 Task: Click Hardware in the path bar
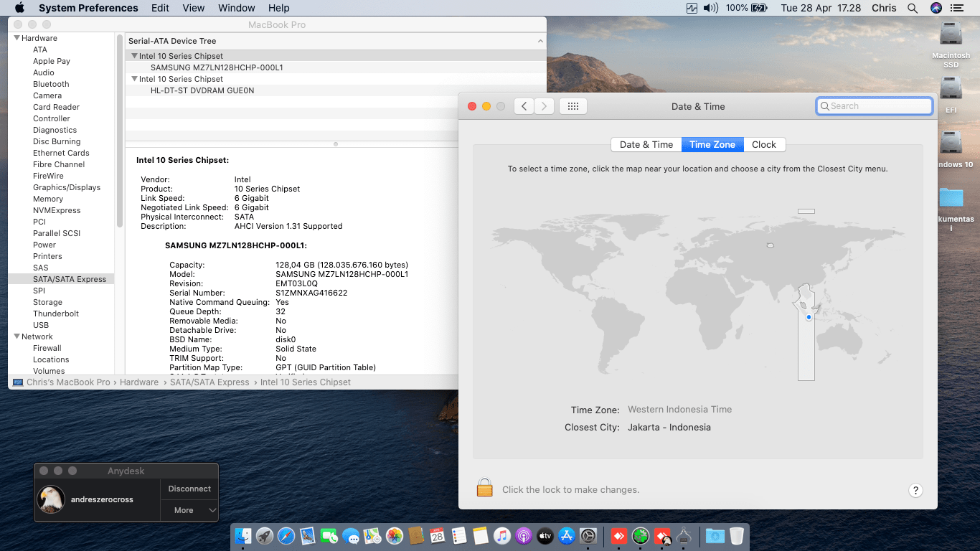(x=139, y=382)
